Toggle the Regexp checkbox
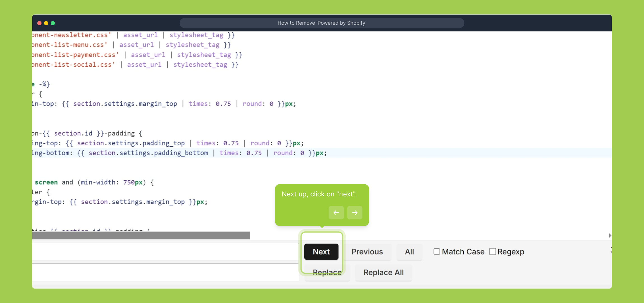 click(x=492, y=251)
